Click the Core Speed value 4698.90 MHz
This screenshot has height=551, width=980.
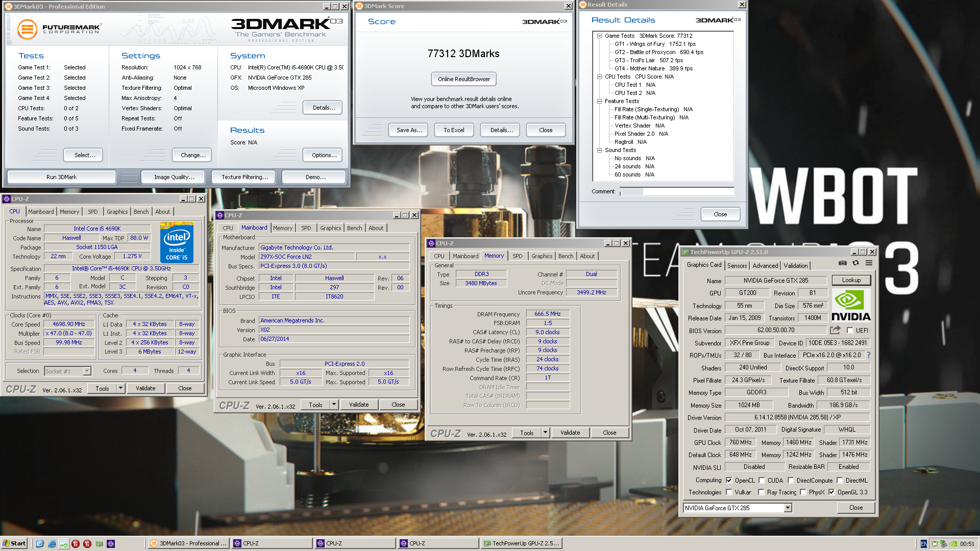click(69, 324)
